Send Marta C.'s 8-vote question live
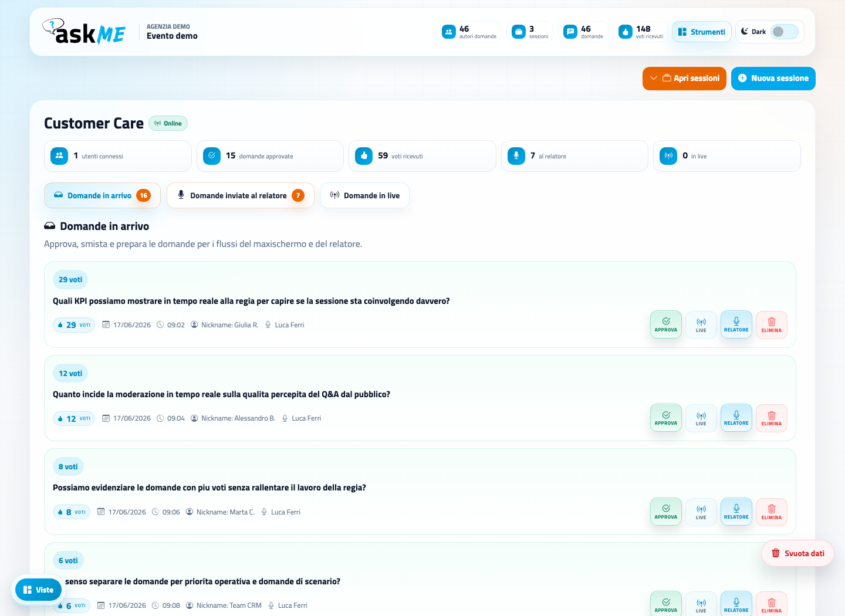 tap(701, 512)
